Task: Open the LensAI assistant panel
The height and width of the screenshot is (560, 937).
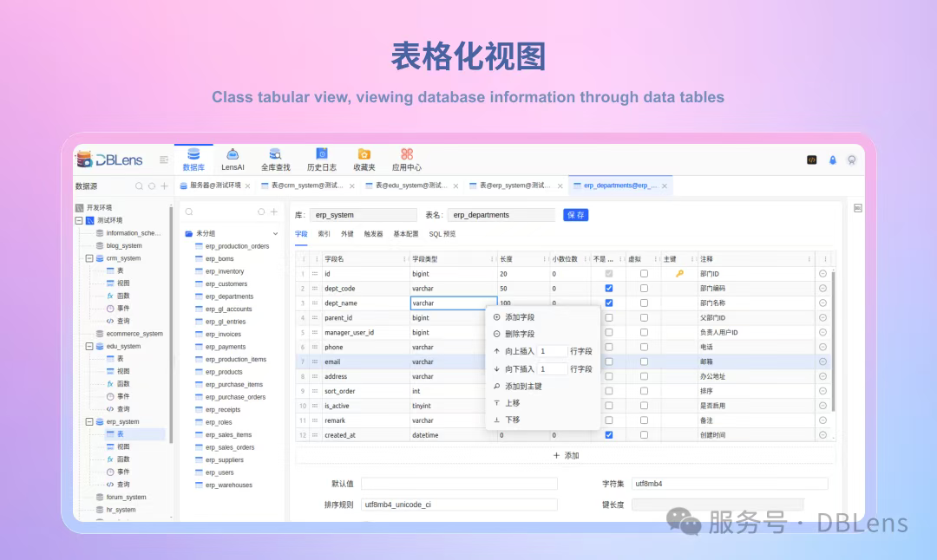Action: pos(233,158)
